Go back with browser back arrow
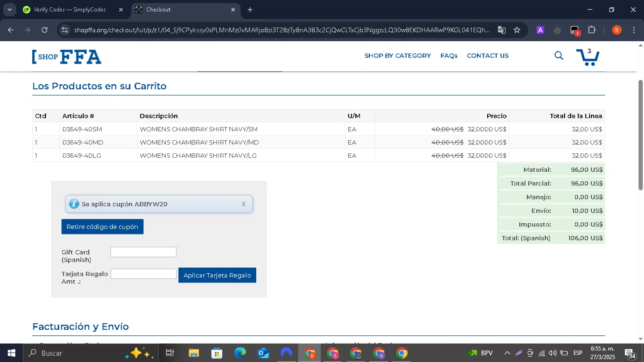This screenshot has width=644, height=362. click(x=11, y=30)
